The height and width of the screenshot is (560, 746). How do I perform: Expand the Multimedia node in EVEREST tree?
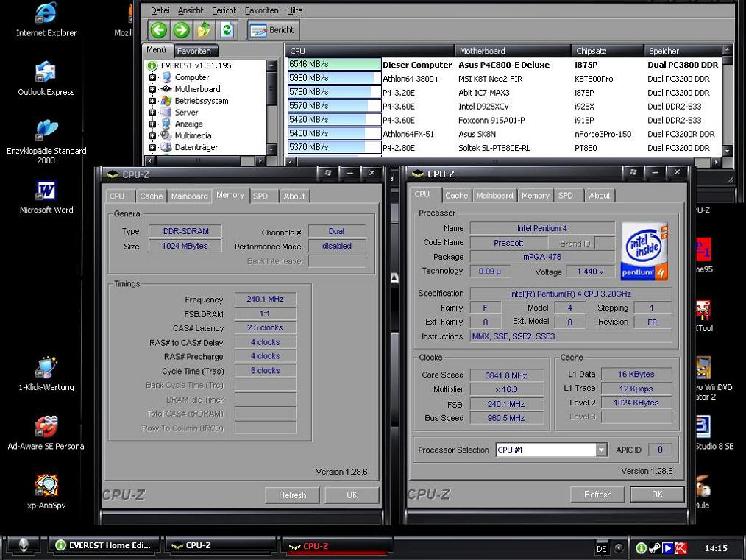152,135
